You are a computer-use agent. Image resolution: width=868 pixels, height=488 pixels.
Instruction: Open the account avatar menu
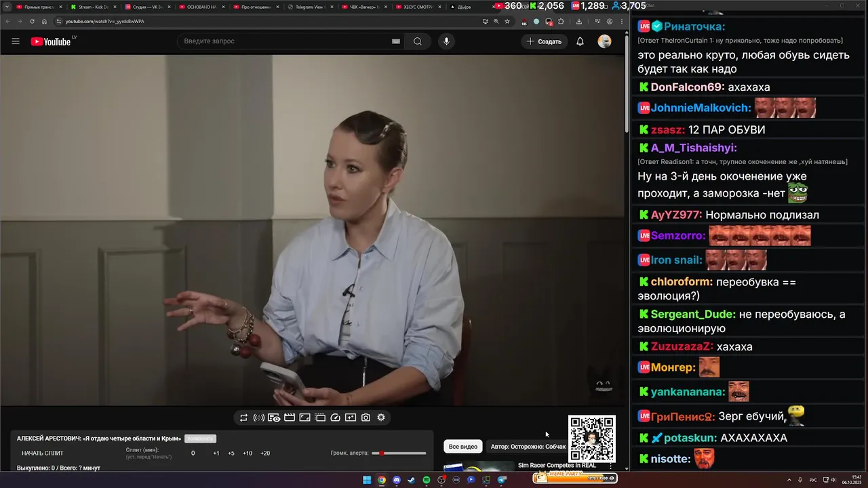(604, 41)
